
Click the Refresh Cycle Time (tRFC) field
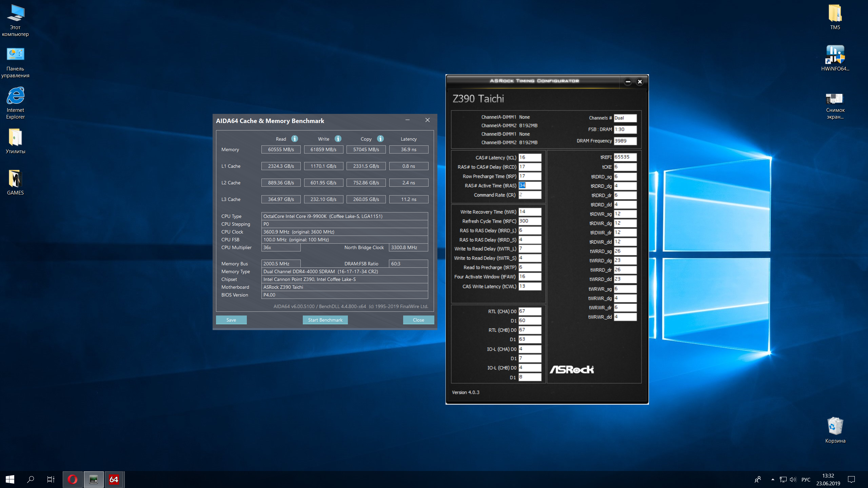tap(530, 221)
